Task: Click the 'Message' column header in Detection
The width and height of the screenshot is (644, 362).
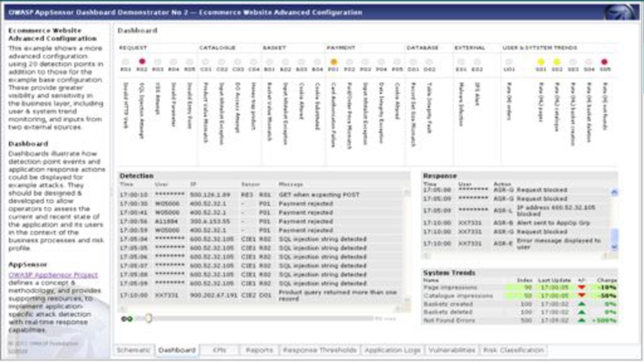Action: point(291,185)
